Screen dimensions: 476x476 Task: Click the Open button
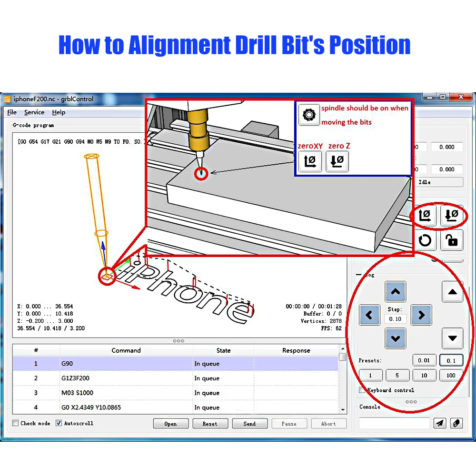170,424
